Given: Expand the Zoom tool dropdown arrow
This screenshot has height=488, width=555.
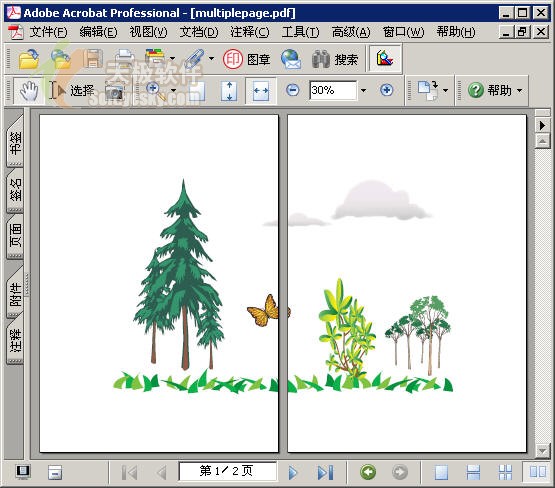Looking at the screenshot, I should pos(173,91).
